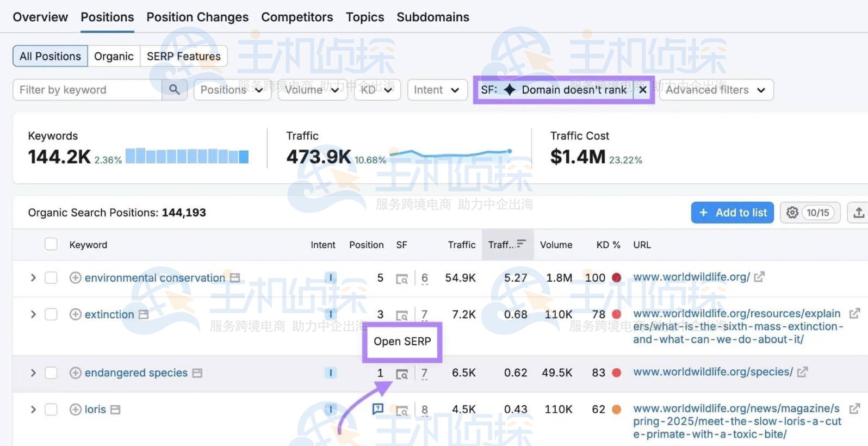Open external link icon for slow-loris URL
The height and width of the screenshot is (446, 868).
854,408
